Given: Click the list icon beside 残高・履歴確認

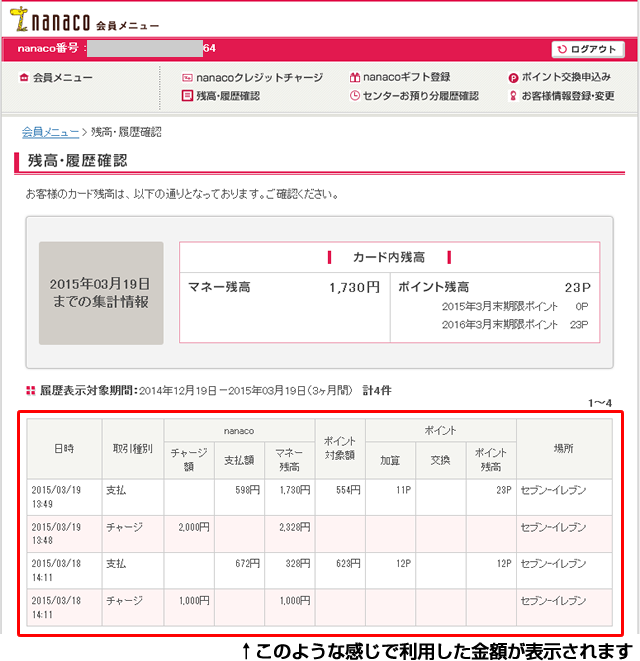Looking at the screenshot, I should tap(187, 96).
